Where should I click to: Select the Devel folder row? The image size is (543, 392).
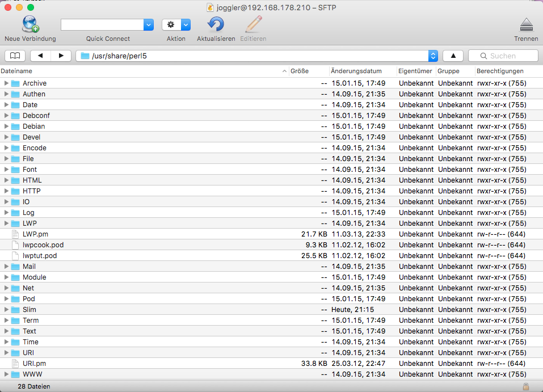click(x=271, y=137)
